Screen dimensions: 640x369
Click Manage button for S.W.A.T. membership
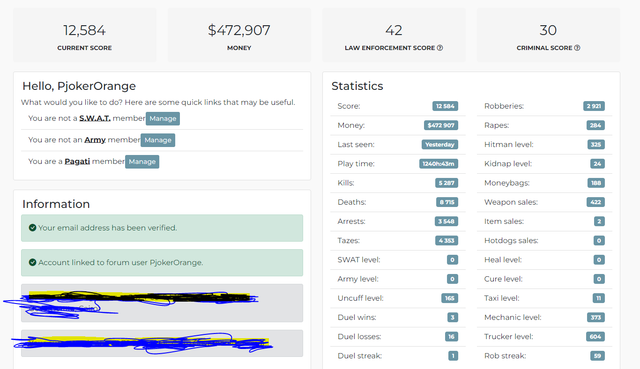(163, 118)
